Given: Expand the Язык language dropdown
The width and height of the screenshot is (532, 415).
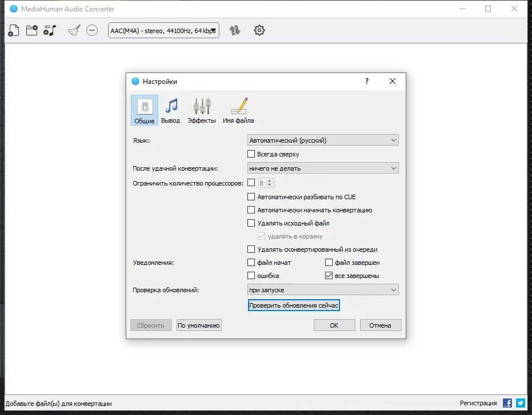Looking at the screenshot, I should click(323, 140).
